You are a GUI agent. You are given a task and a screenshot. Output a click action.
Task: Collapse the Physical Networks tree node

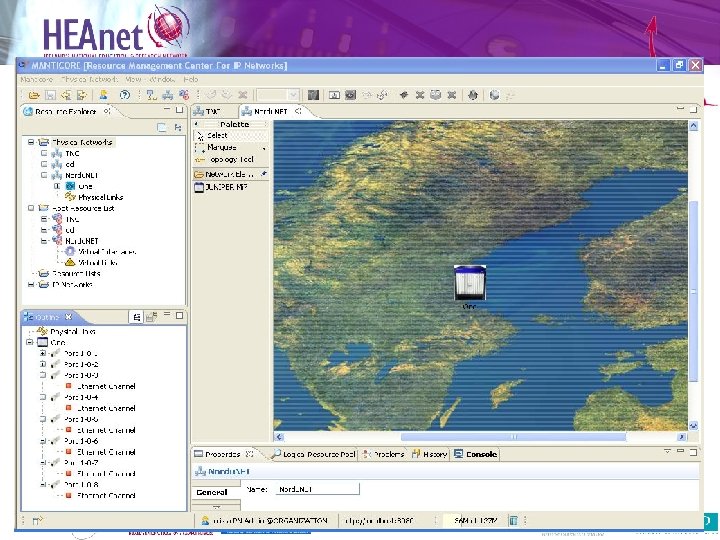click(31, 142)
